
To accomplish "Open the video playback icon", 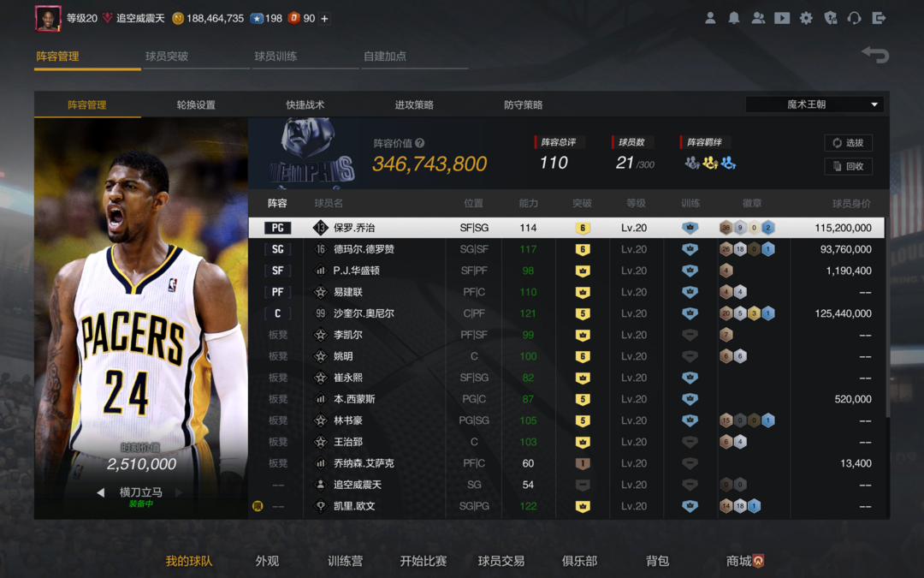I will click(x=782, y=18).
